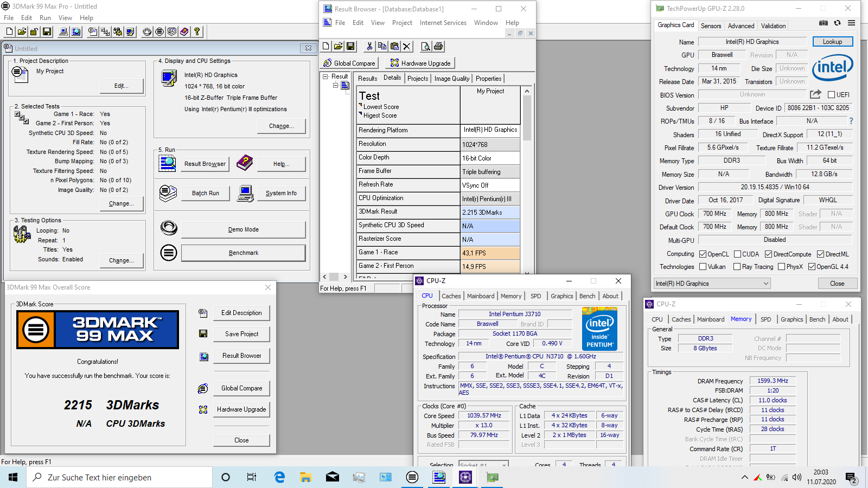Image resolution: width=868 pixels, height=488 pixels.
Task: Open SPD tab in CPU-Z Memory window
Action: pos(765,319)
